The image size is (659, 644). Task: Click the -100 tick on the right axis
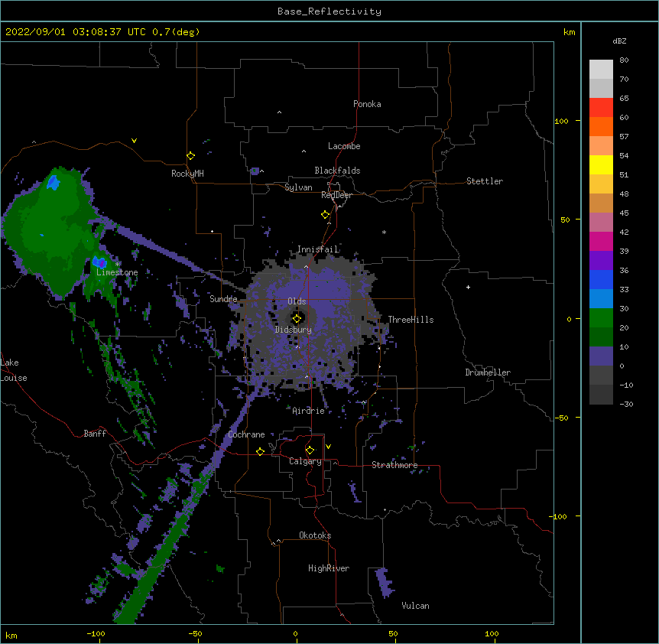[559, 516]
